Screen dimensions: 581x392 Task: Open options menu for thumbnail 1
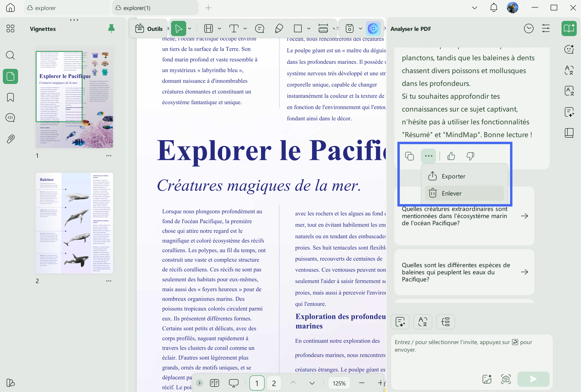[109, 156]
